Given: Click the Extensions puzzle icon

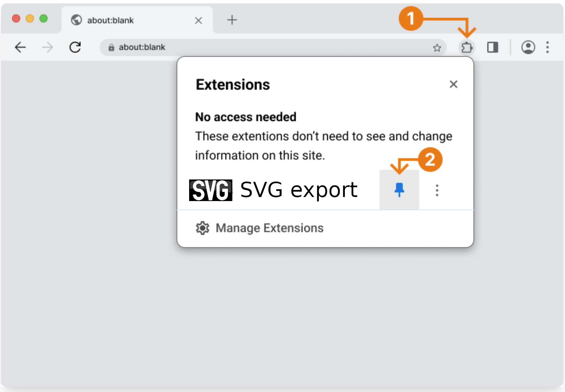Looking at the screenshot, I should (x=467, y=48).
